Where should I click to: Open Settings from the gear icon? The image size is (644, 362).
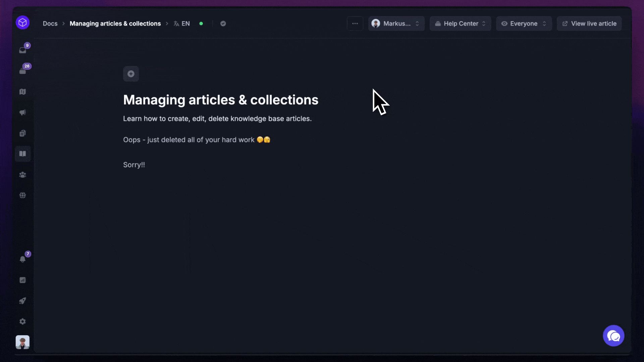(x=22, y=321)
